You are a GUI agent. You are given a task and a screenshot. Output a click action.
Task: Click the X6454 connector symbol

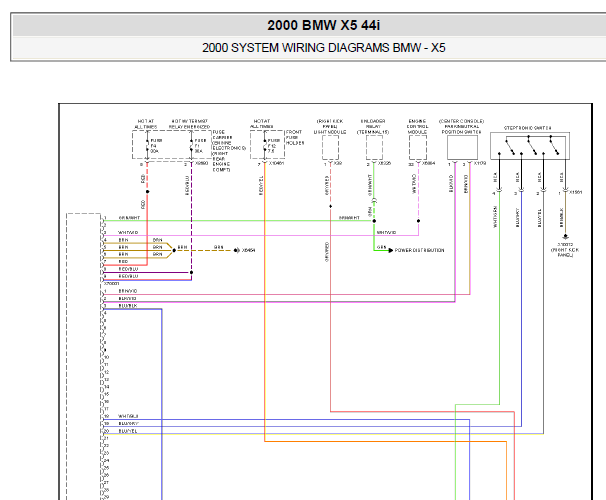coord(237,250)
